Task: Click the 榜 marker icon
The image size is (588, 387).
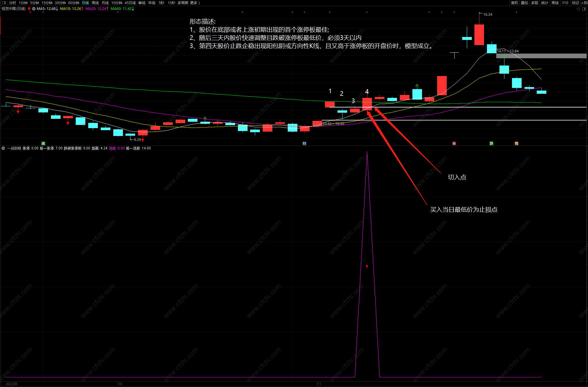Action: (x=516, y=143)
